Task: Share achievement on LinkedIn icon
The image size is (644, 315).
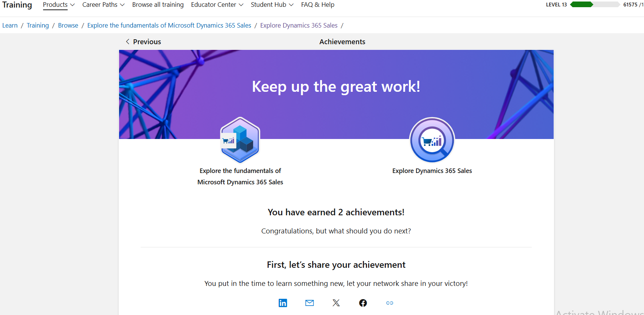Action: point(283,303)
